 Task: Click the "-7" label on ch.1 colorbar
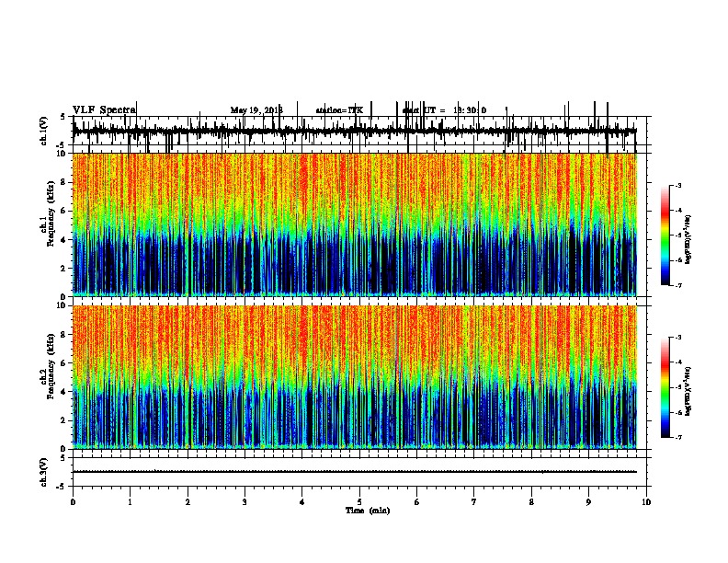point(678,285)
